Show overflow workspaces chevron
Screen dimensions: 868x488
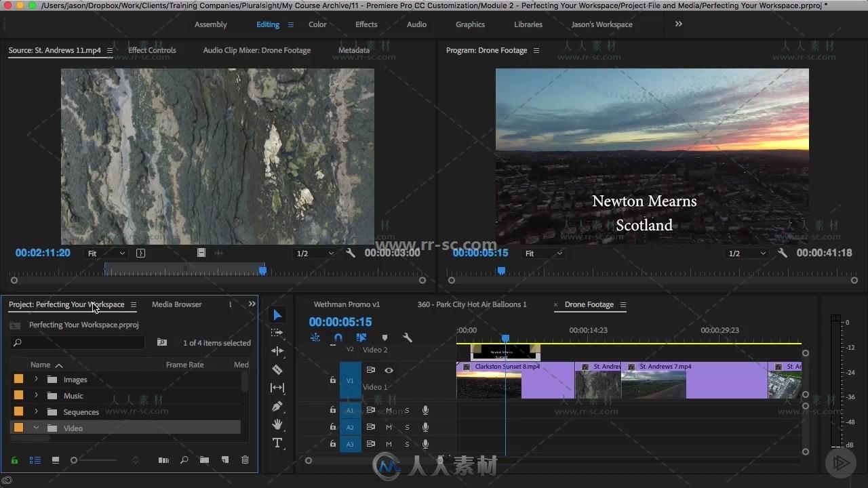[679, 24]
